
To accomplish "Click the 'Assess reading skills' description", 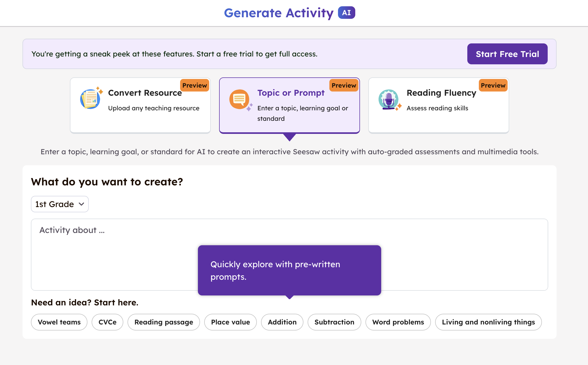I will tap(437, 108).
